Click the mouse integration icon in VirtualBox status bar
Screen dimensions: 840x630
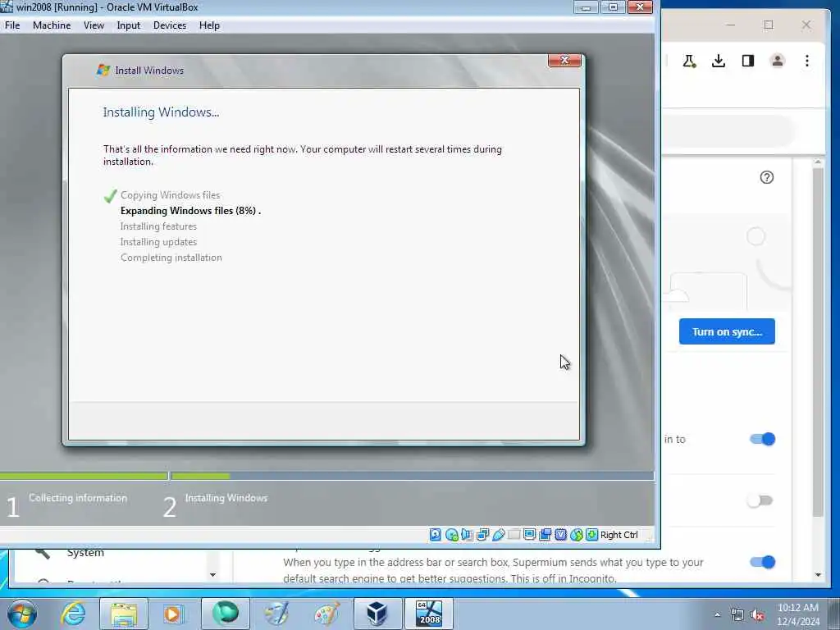pyautogui.click(x=576, y=535)
